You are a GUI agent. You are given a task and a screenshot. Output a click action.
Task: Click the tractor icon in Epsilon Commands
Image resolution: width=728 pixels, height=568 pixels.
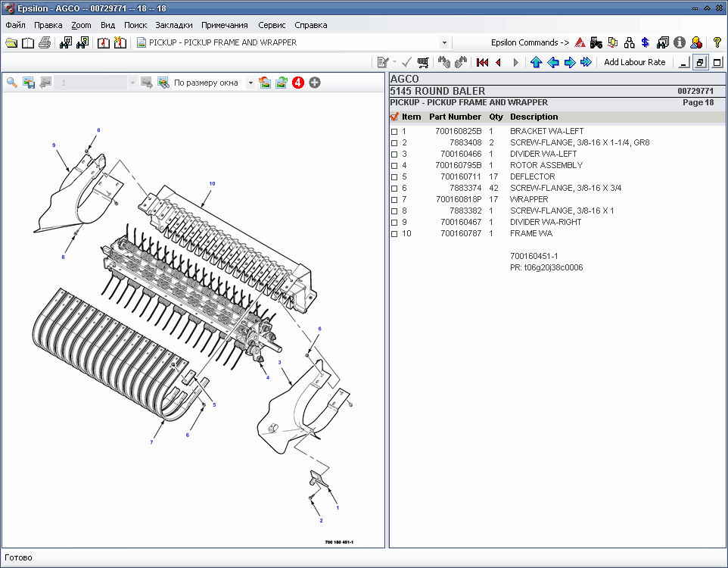[596, 42]
